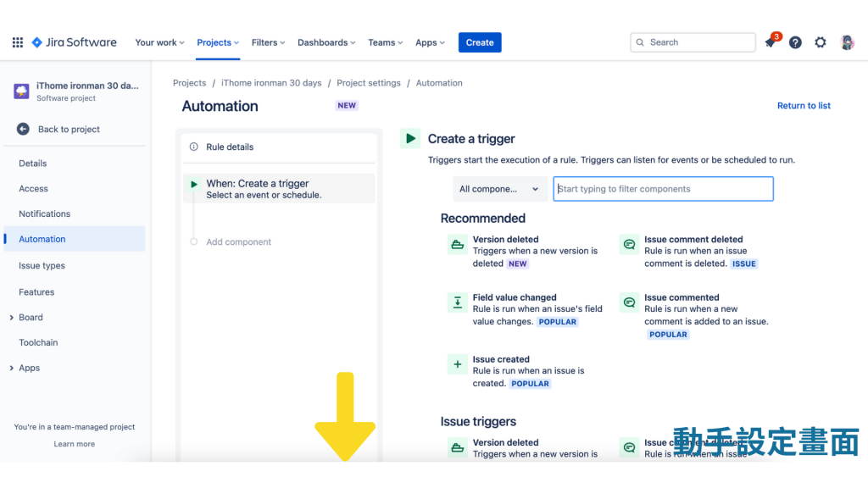Open the Access settings page
This screenshot has height=488, width=868.
coord(33,188)
